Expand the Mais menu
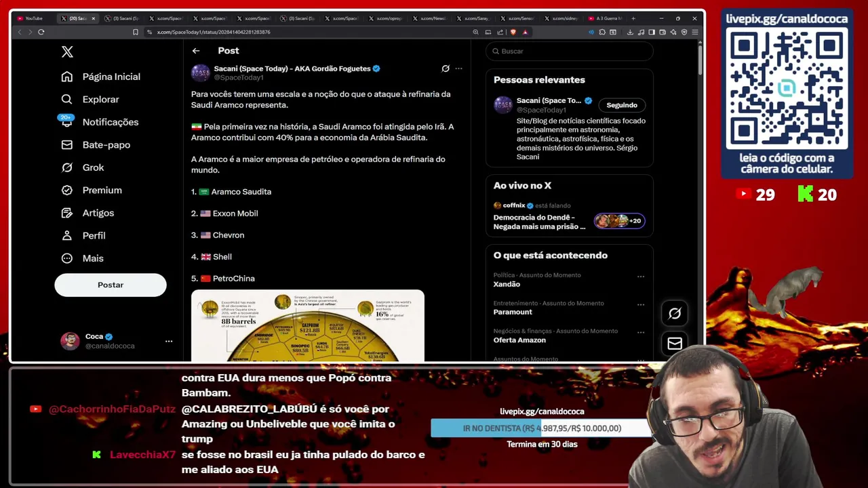The width and height of the screenshot is (868, 488). coord(82,258)
